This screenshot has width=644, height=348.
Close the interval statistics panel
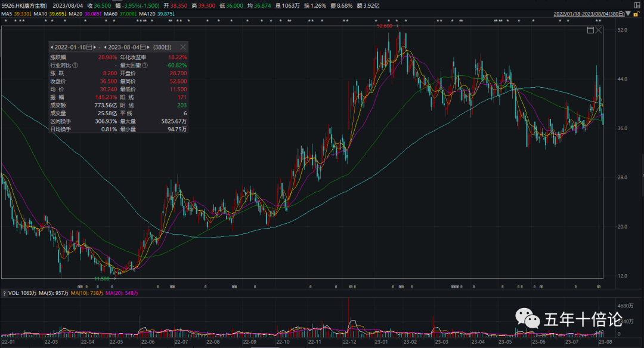click(183, 47)
